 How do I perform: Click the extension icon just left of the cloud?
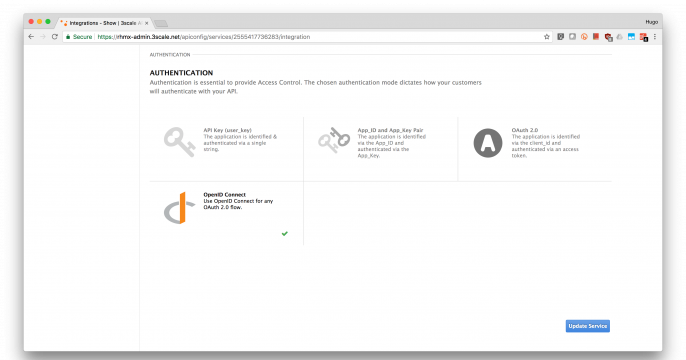tap(608, 37)
